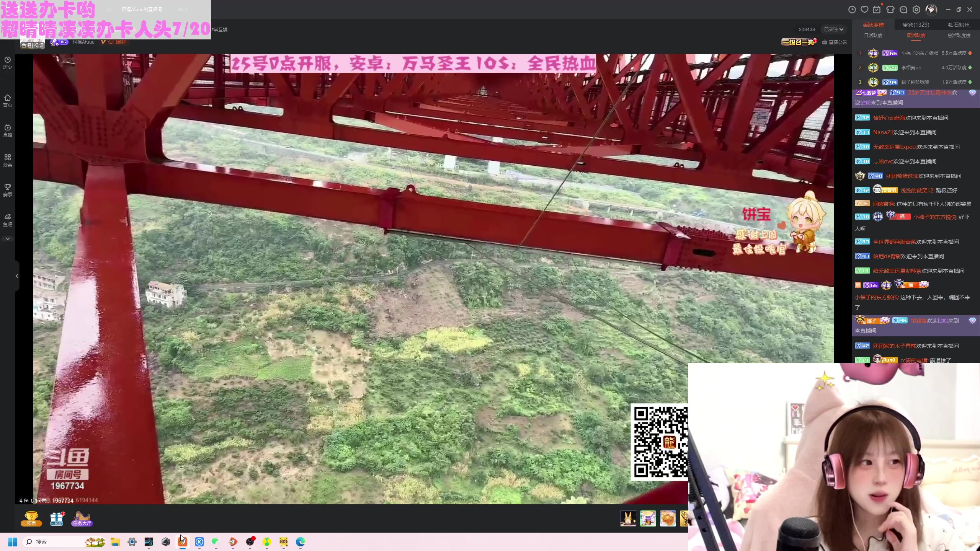This screenshot has width=980, height=551.
Task: Click chat username 全世界都种满香菜
Action: pyautogui.click(x=894, y=242)
